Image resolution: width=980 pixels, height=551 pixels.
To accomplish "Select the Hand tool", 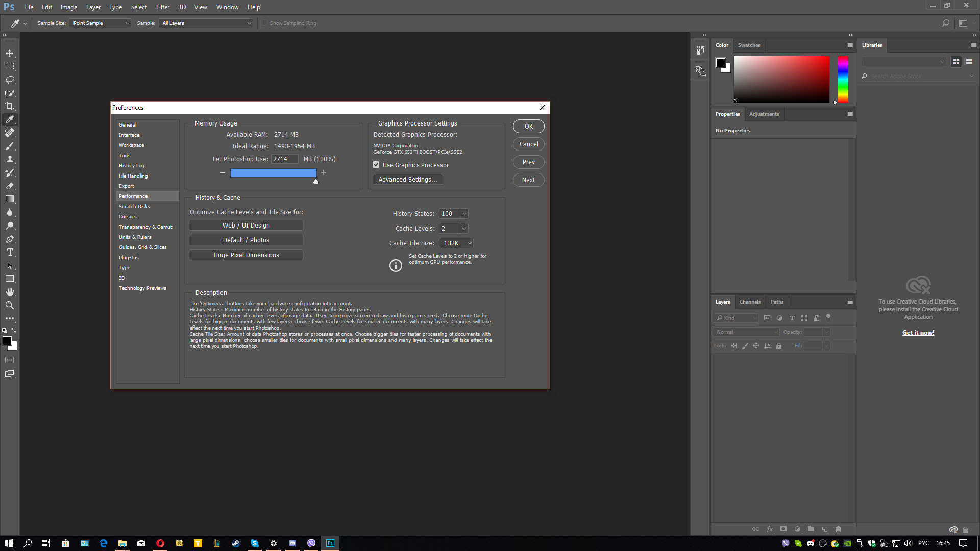I will (10, 292).
